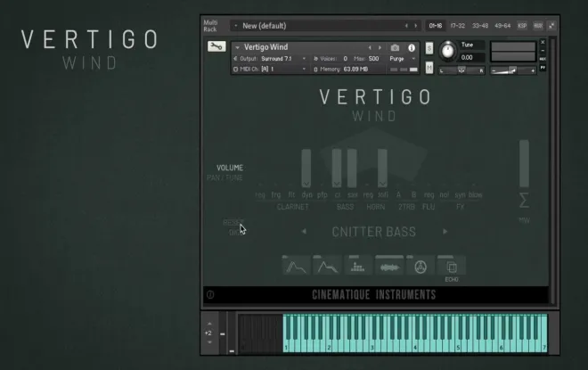Solo the Vertigo Wind instrument
The width and height of the screenshot is (588, 370).
click(x=429, y=48)
